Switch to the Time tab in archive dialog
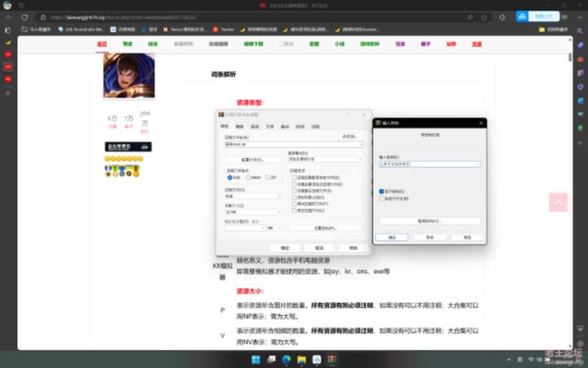This screenshot has width=588, height=368. (300, 126)
